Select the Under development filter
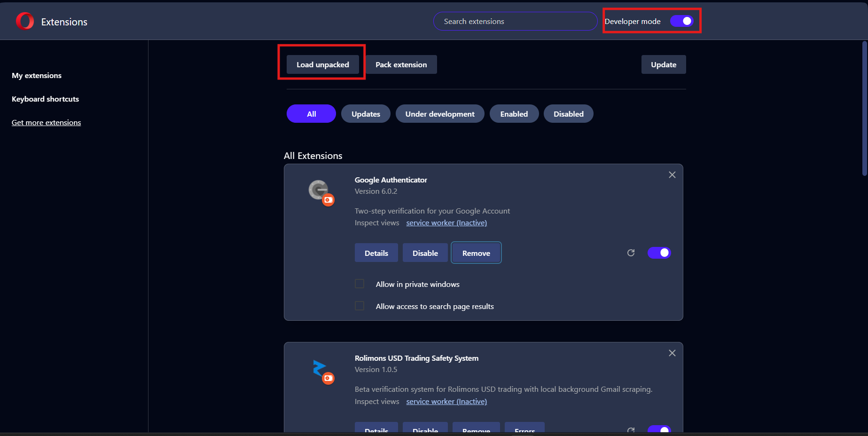 [x=440, y=114]
